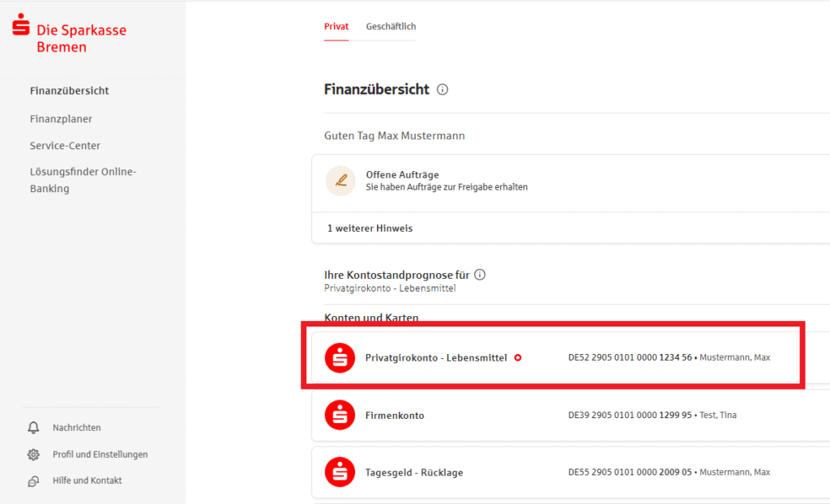Switch to the Geschäftlich tab
Image resolution: width=830 pixels, height=504 pixels.
click(391, 26)
